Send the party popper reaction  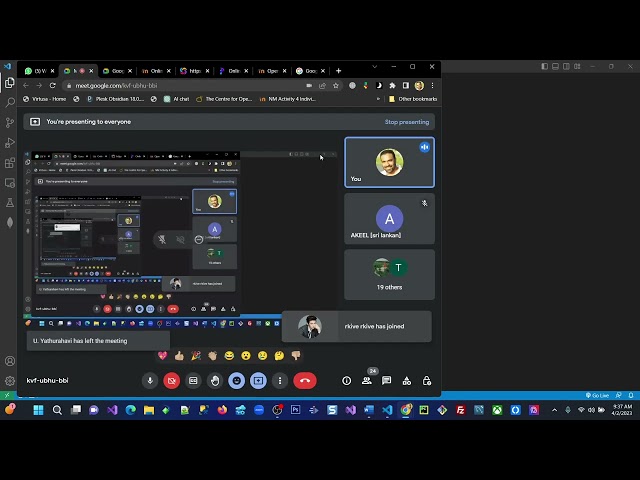click(196, 356)
